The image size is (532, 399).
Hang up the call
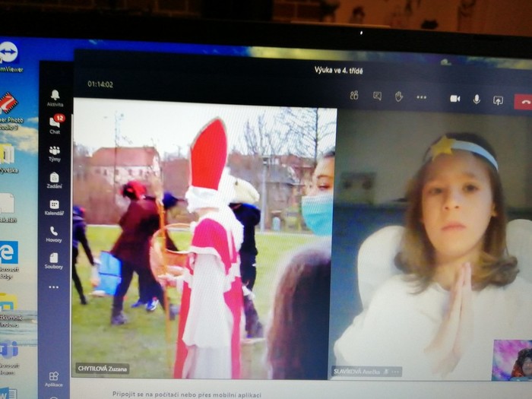tap(523, 102)
